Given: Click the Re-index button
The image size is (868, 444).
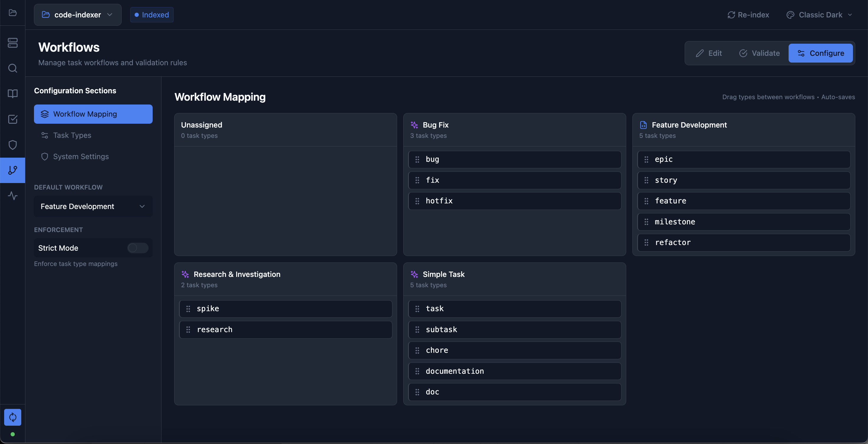Looking at the screenshot, I should (748, 15).
